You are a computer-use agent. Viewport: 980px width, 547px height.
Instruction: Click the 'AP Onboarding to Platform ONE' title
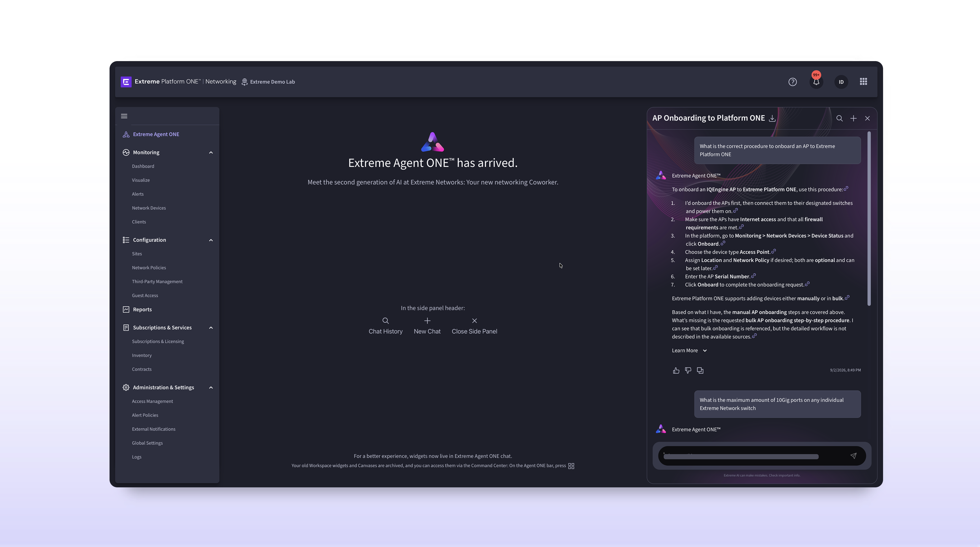pyautogui.click(x=708, y=118)
